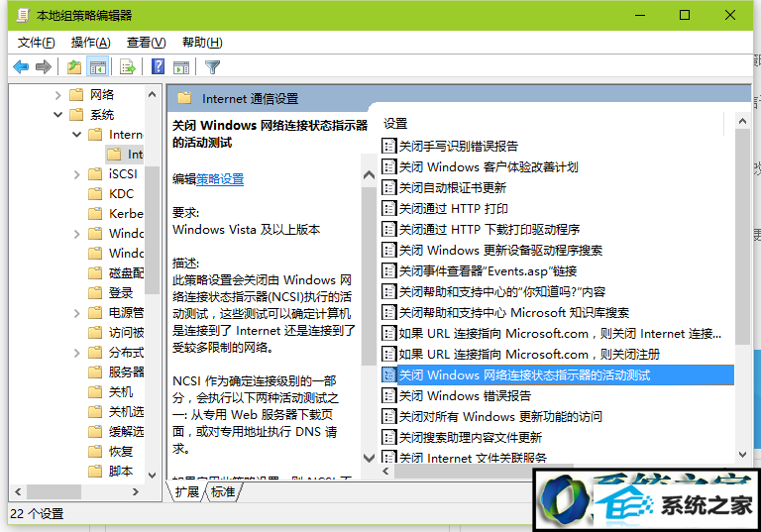Switch to the 扩展 tab
The height and width of the screenshot is (532, 761).
pos(187,491)
